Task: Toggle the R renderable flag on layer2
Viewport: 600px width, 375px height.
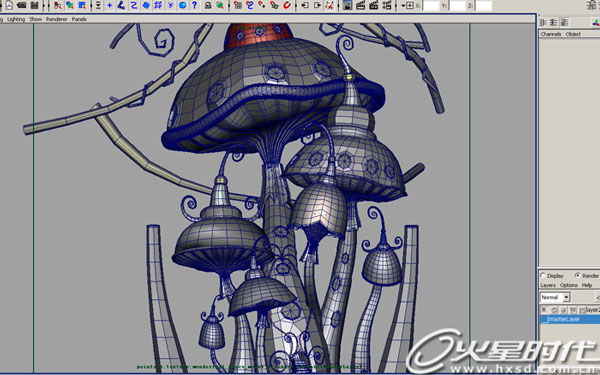Action: pos(545,309)
